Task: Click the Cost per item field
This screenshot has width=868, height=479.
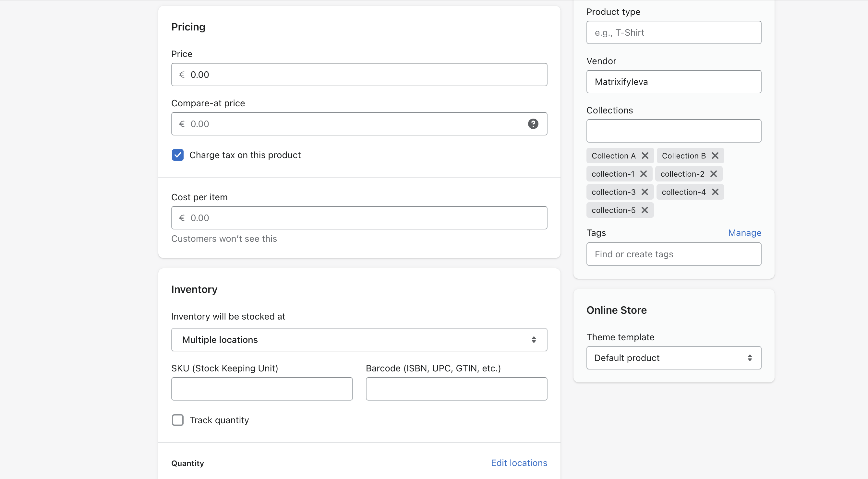Action: [359, 218]
